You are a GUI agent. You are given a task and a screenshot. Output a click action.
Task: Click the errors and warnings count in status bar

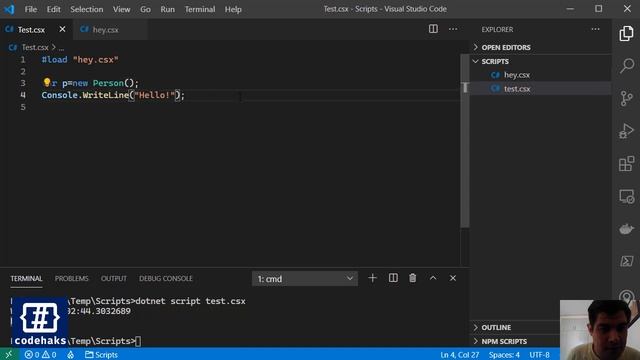40,354
